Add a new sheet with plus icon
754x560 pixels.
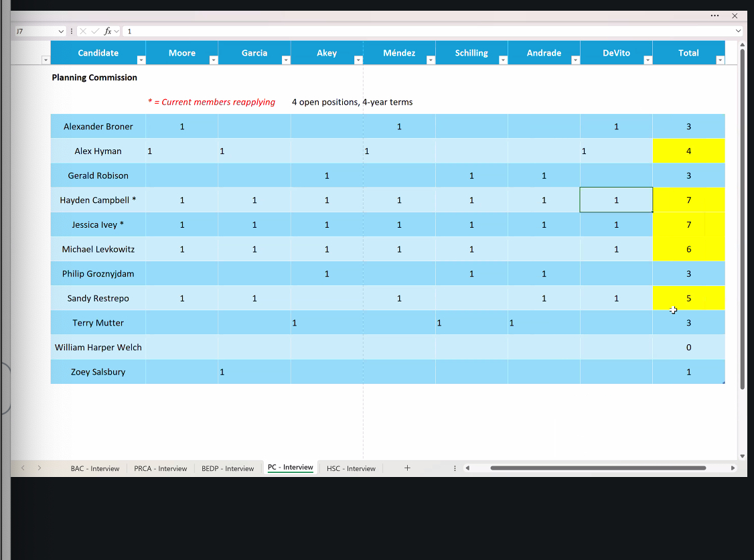pyautogui.click(x=407, y=468)
